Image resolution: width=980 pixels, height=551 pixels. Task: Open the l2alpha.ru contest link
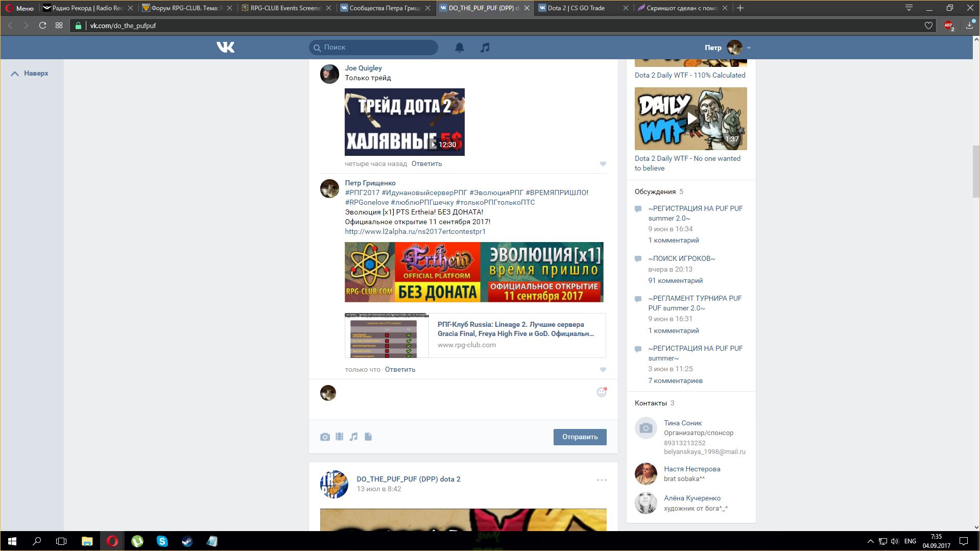(x=415, y=232)
